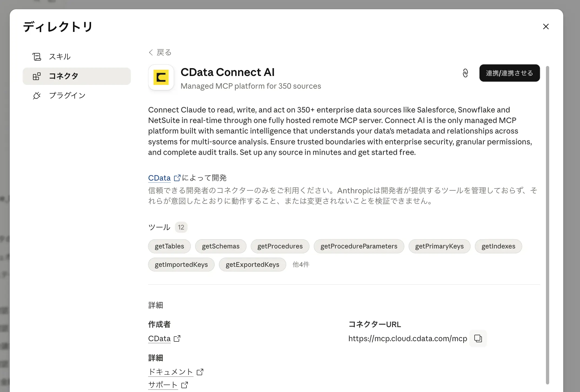This screenshot has width=580, height=392.
Task: Click the https://mcp.cloud.cdata.com/mcp URL text
Action: click(408, 338)
